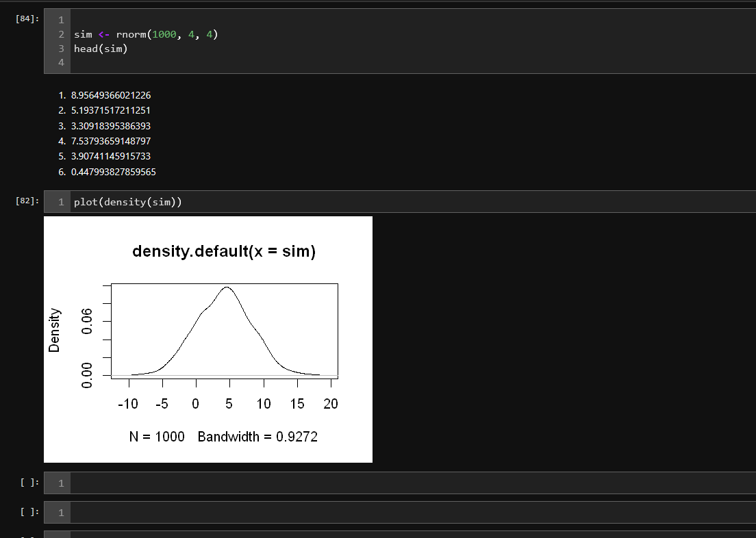Click the 'head(sim)' code line
The width and height of the screenshot is (756, 538).
(101, 49)
